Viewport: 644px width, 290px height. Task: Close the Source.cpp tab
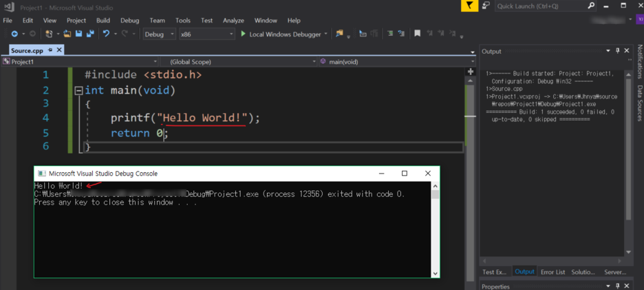[x=58, y=50]
